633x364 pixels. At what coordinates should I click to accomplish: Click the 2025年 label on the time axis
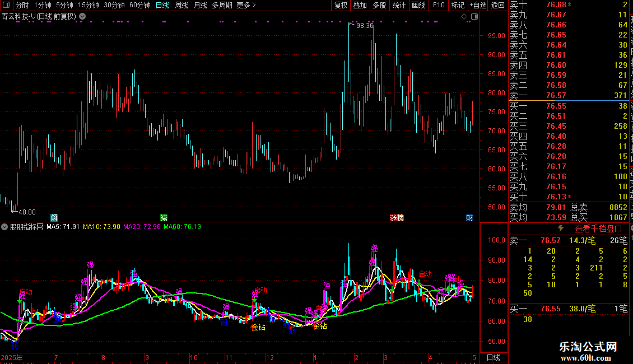click(12, 357)
